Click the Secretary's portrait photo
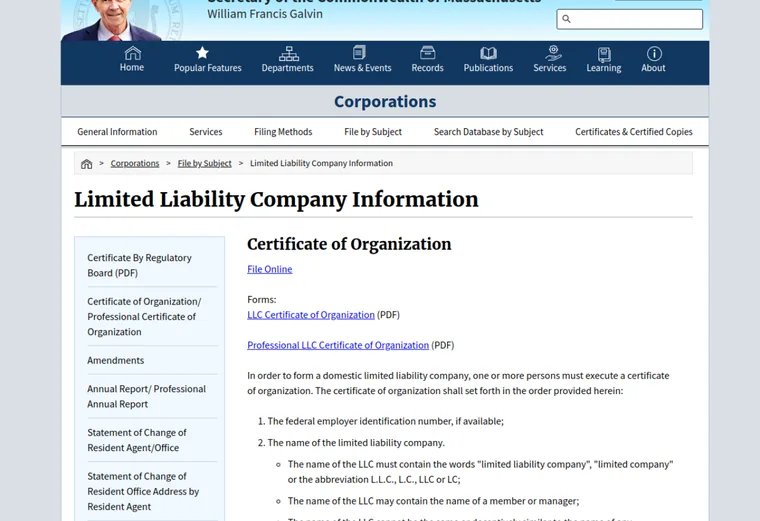 coord(114,20)
